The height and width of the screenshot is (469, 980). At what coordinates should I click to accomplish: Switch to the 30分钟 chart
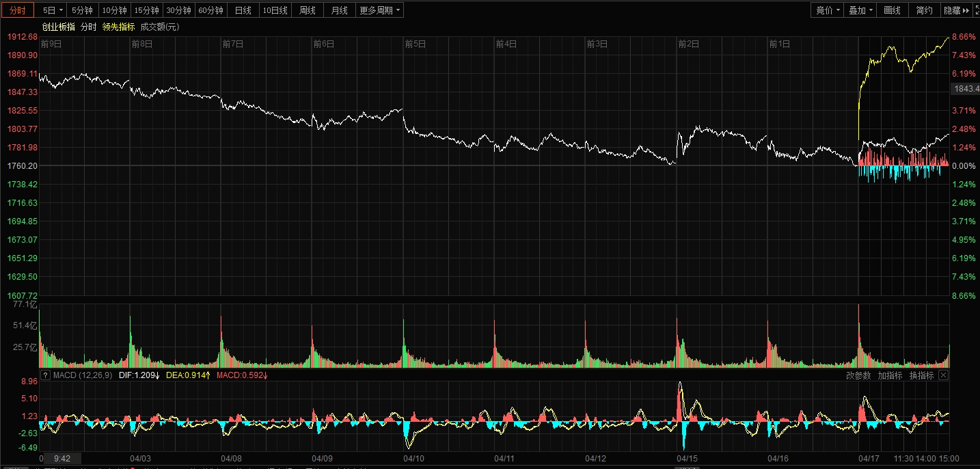click(x=178, y=10)
